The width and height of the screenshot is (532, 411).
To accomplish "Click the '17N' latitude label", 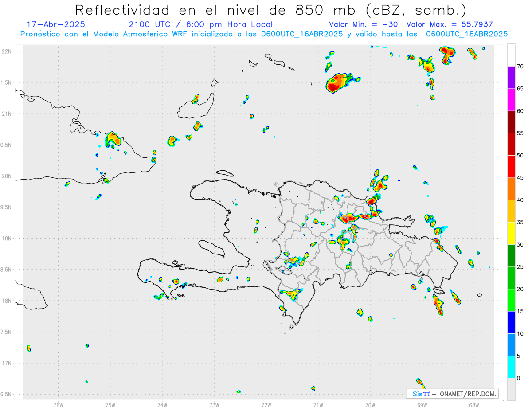I will tap(7, 363).
